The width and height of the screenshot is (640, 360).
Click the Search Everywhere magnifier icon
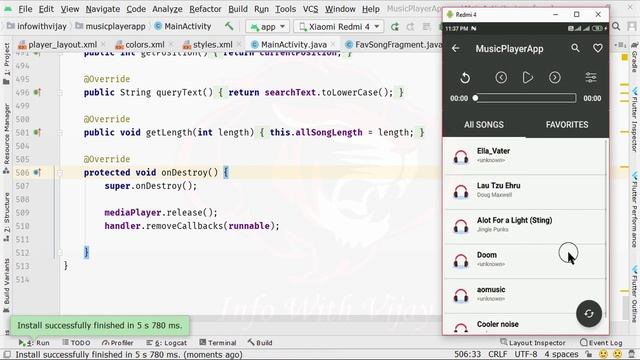tap(616, 27)
